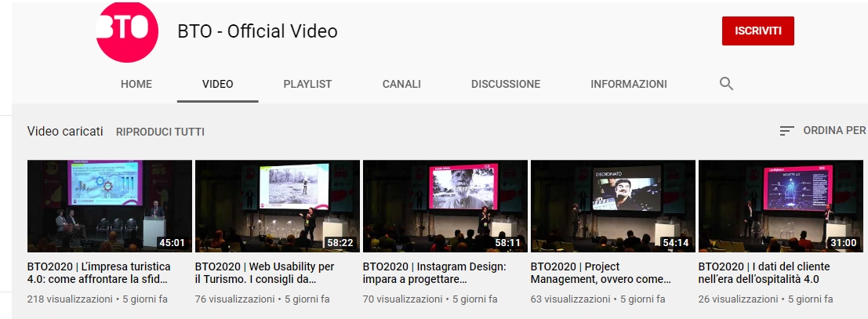The image size is (868, 319).
Task: Click the BTO channel avatar logo
Action: (x=127, y=31)
